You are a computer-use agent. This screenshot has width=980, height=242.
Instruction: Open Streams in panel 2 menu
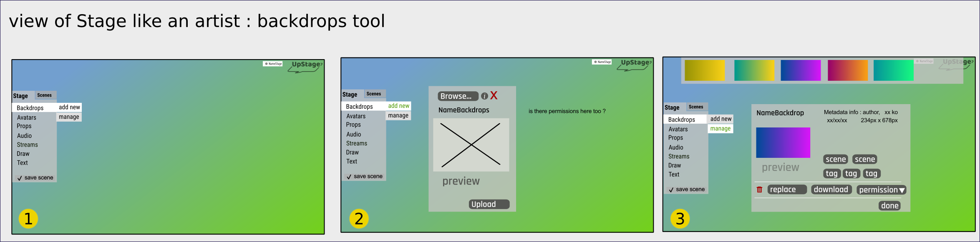coord(357,143)
